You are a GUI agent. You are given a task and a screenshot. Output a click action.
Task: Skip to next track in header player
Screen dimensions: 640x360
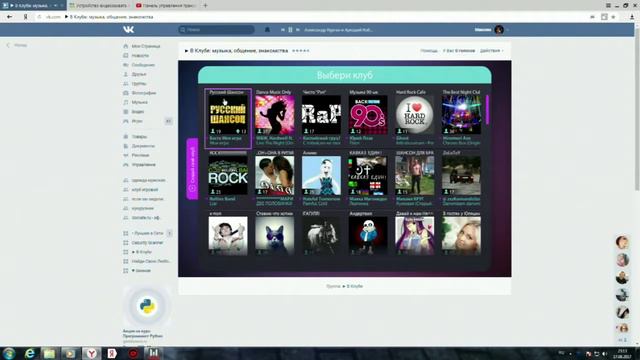[298, 30]
